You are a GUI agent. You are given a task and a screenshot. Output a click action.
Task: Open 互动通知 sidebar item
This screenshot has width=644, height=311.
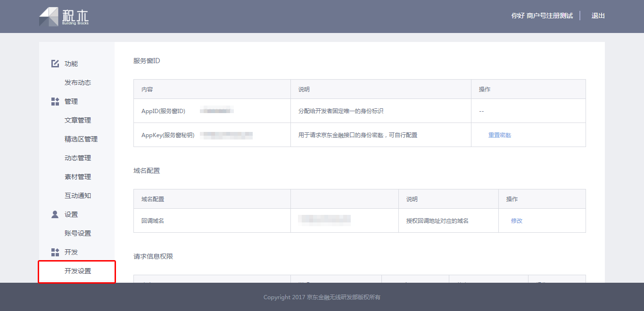click(78, 196)
